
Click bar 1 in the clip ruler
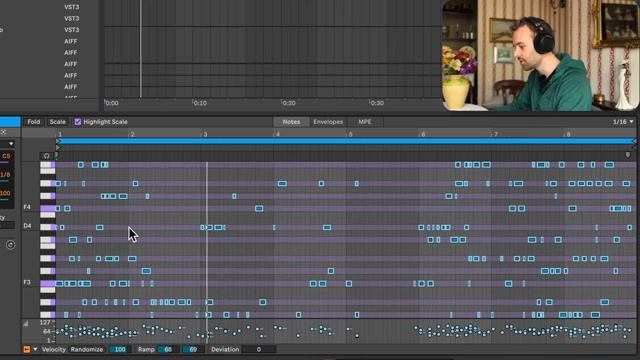click(60, 134)
